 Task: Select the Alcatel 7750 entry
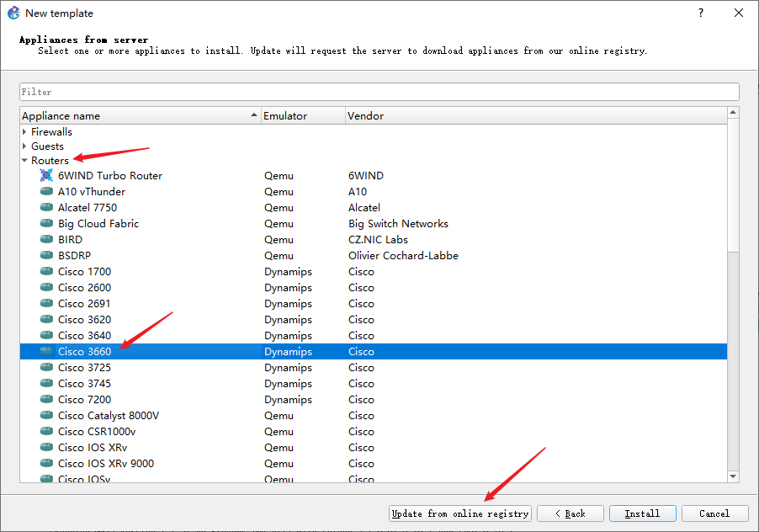88,207
